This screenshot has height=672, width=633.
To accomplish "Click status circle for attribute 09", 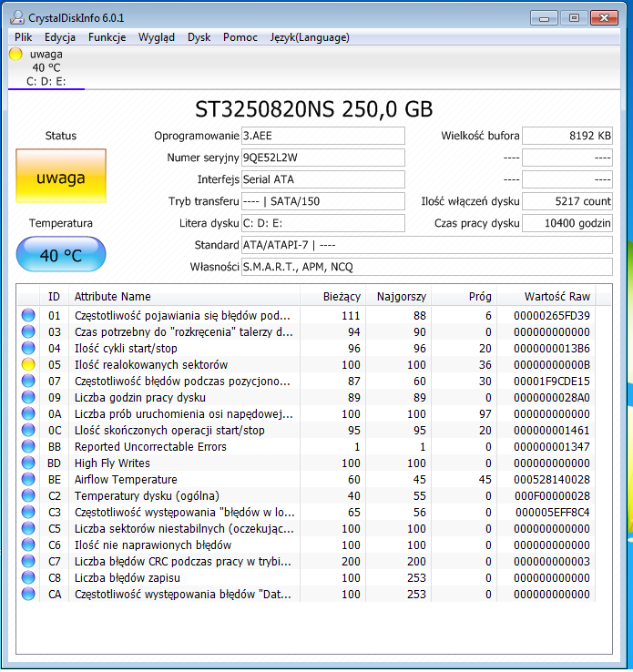I will 28,397.
